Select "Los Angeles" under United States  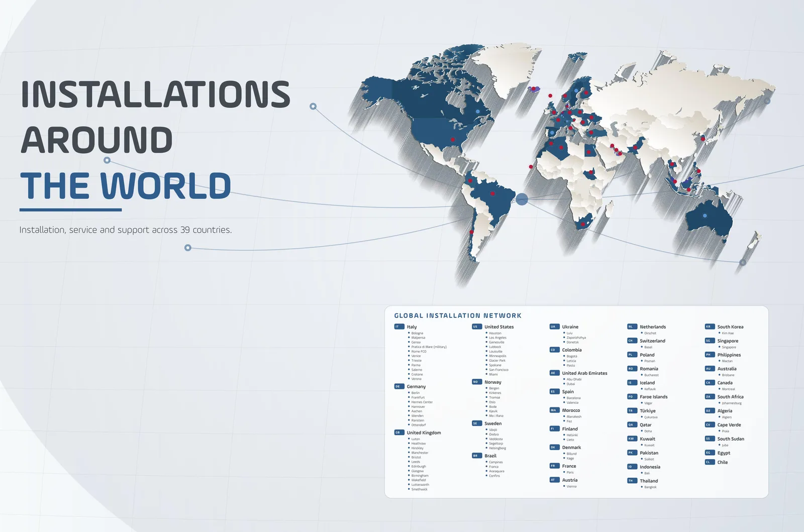click(x=497, y=338)
